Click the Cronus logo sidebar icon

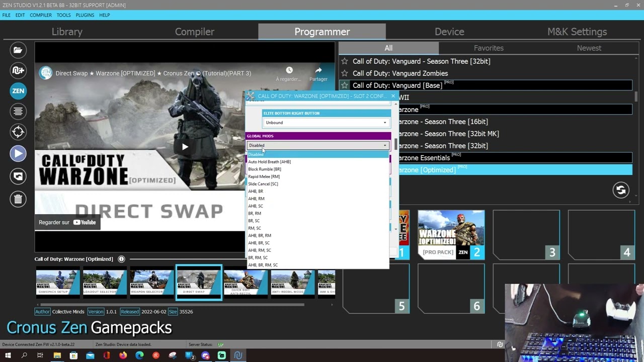coord(18,70)
